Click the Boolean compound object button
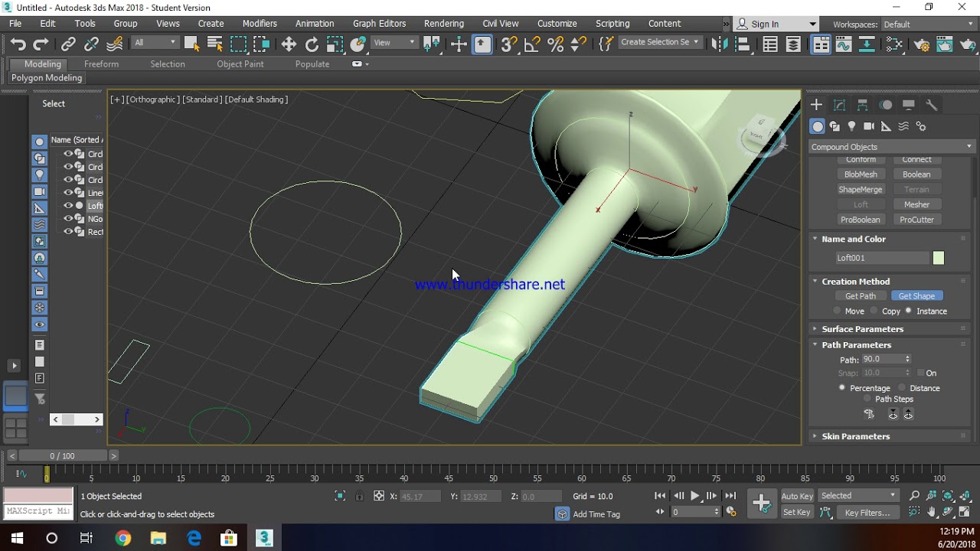This screenshot has height=551, width=980. [x=916, y=174]
